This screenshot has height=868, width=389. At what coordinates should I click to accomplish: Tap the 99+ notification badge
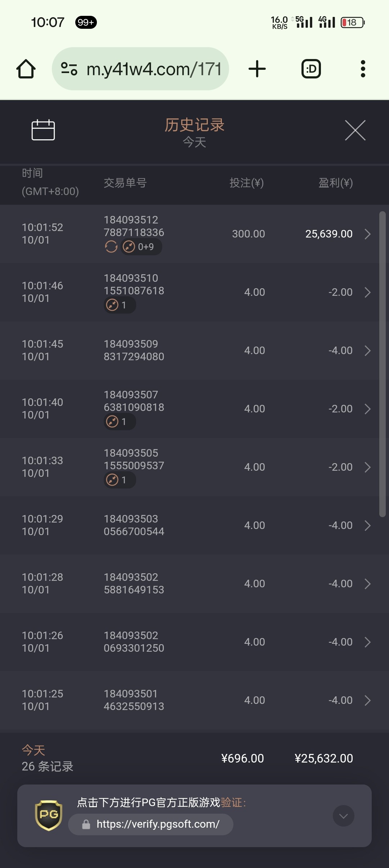point(86,22)
